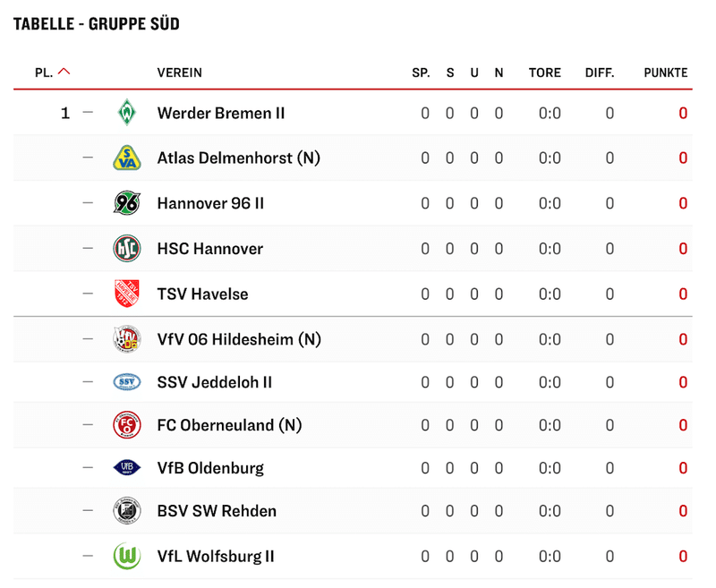
Task: Select the FC Oberneuland red circle logo
Action: pyautogui.click(x=127, y=424)
